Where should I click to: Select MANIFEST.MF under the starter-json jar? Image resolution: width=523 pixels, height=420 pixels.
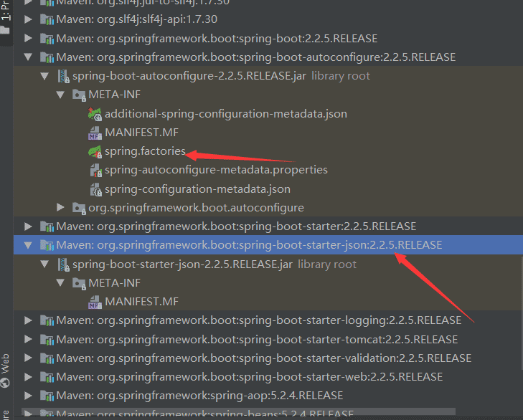click(141, 302)
